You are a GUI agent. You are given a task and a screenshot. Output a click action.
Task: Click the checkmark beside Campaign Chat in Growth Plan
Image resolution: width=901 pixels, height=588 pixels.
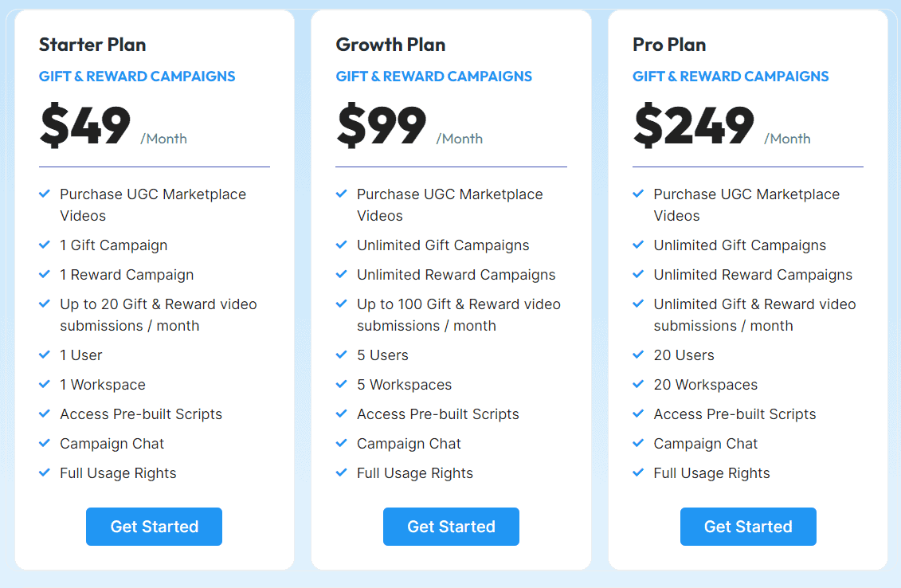coord(342,444)
